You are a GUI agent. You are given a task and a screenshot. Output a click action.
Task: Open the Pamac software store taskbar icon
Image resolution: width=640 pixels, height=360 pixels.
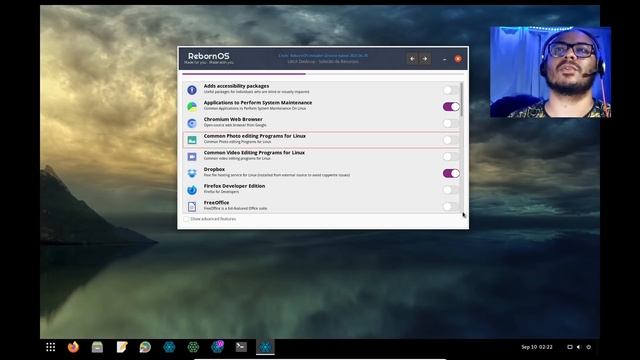coord(145,347)
